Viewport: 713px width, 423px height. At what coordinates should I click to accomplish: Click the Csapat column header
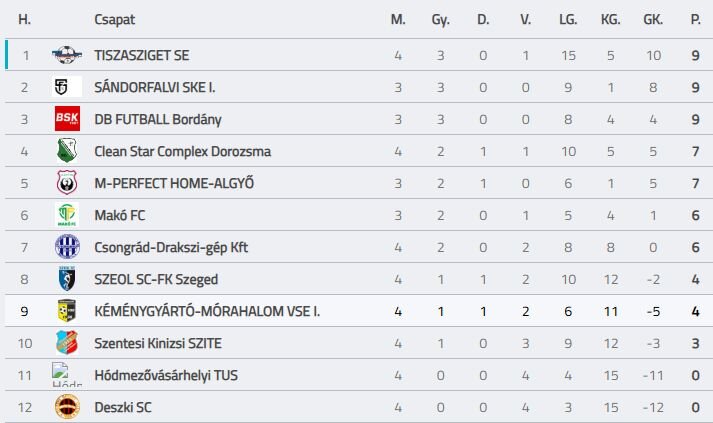tap(115, 20)
